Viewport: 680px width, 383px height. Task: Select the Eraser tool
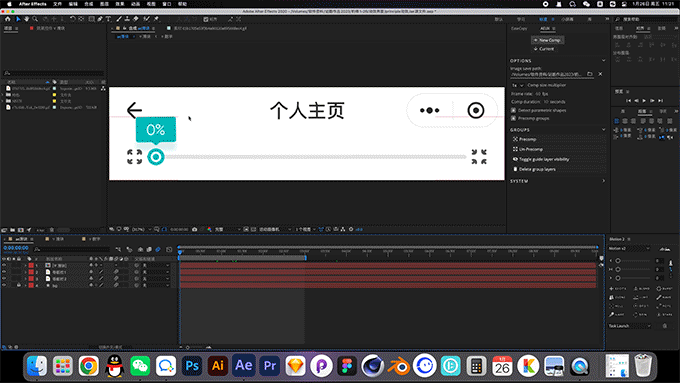tap(136, 19)
